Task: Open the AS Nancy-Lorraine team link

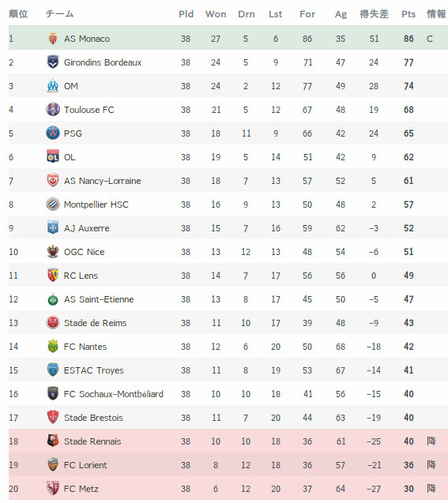Action: 102,181
